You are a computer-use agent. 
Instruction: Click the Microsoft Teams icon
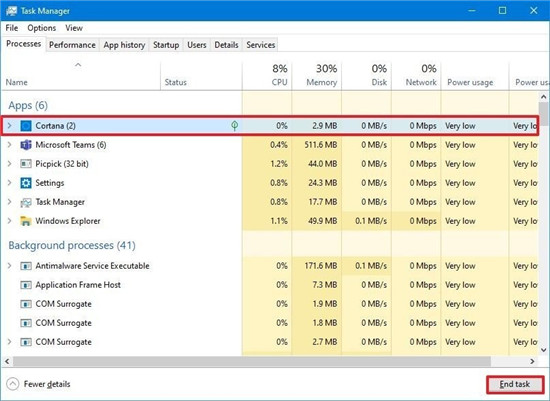26,145
